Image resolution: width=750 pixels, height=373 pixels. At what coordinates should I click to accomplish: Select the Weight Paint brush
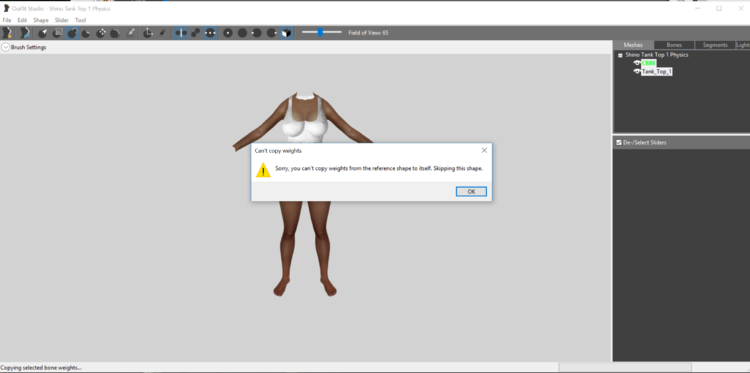[x=130, y=33]
